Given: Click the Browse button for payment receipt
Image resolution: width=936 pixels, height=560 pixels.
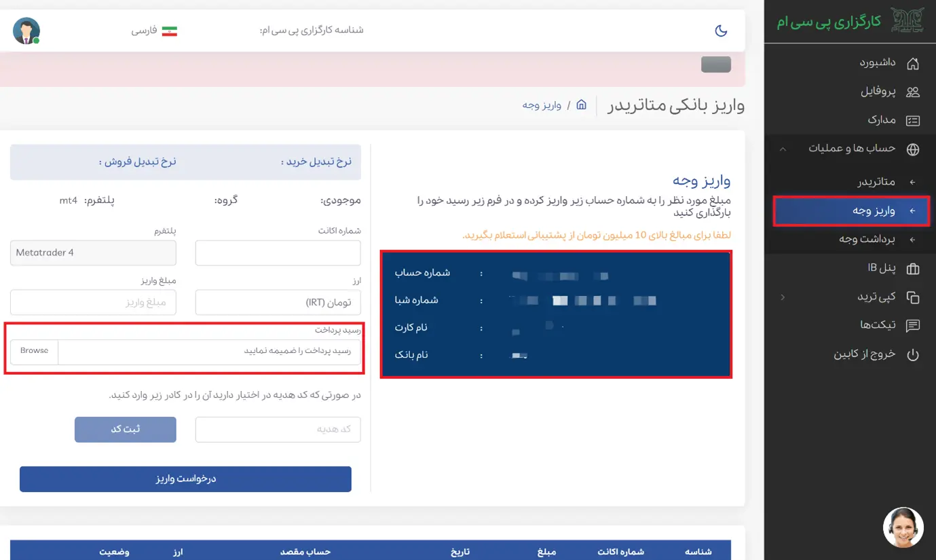Looking at the screenshot, I should tap(34, 351).
